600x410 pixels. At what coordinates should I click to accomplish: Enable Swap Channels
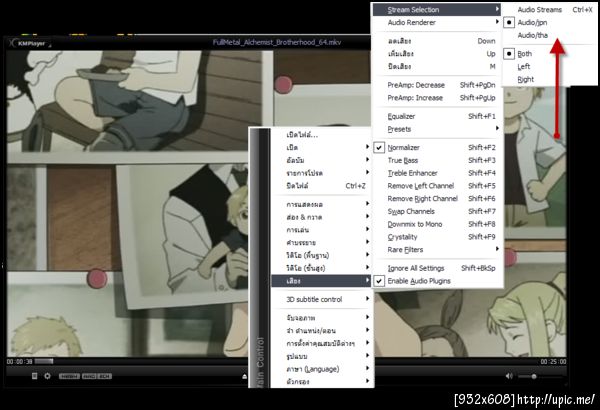point(437,211)
